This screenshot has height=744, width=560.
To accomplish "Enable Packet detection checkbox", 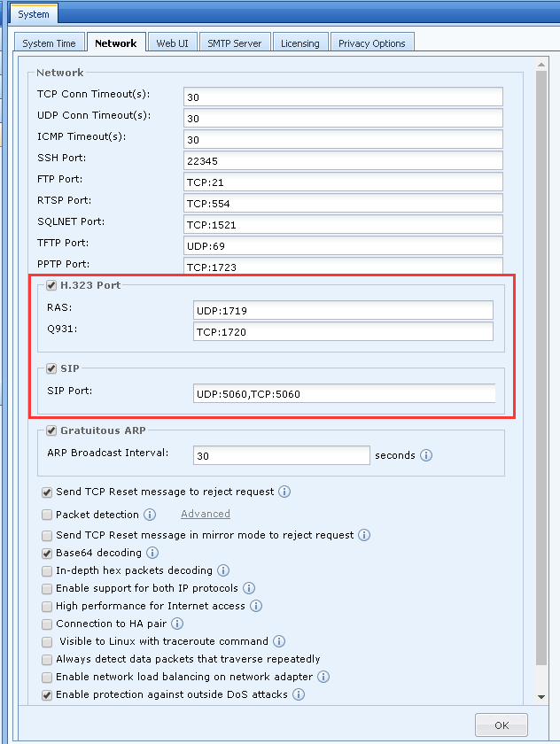I will tap(46, 515).
